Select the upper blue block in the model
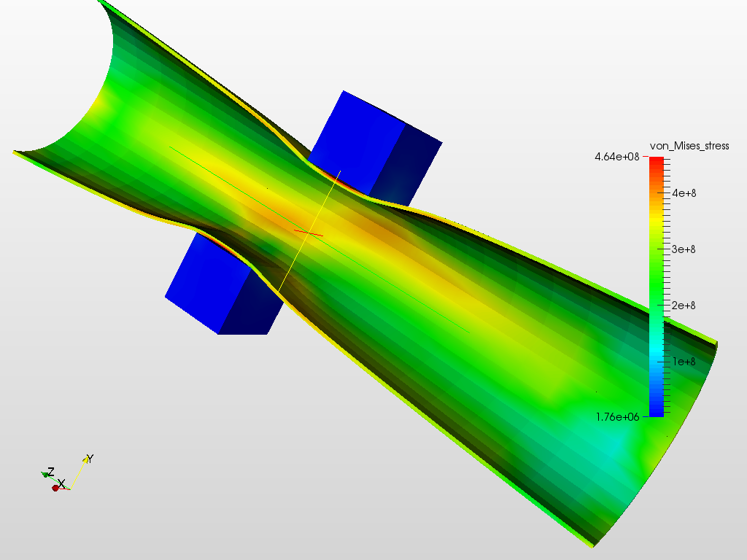The width and height of the screenshot is (747, 560). coord(376,147)
